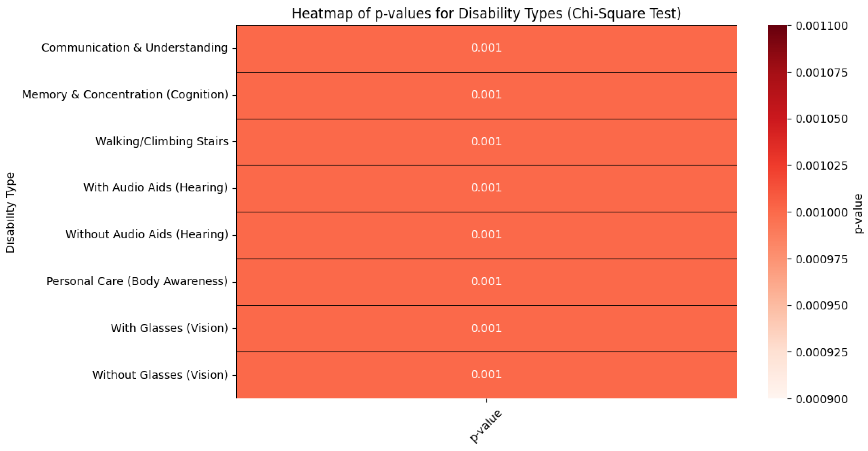Click the 0.001 value in Communication & Understanding row
This screenshot has width=868, height=451.
tap(486, 48)
